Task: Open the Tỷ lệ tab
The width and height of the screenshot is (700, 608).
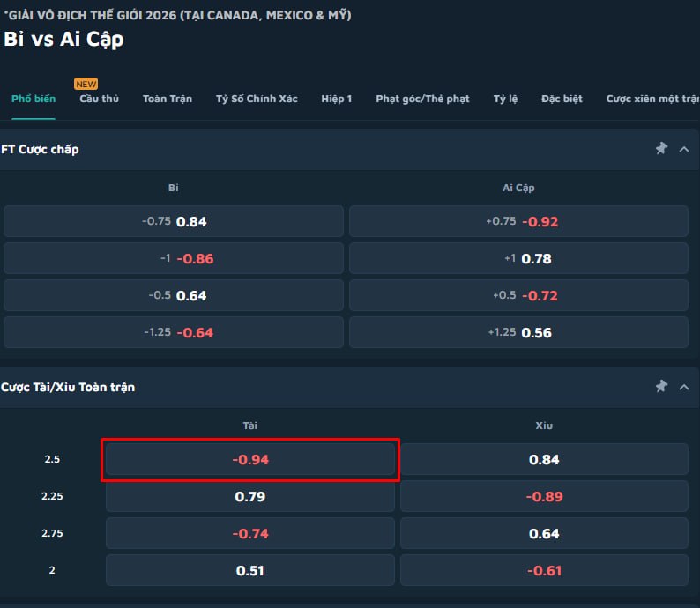Action: (505, 99)
